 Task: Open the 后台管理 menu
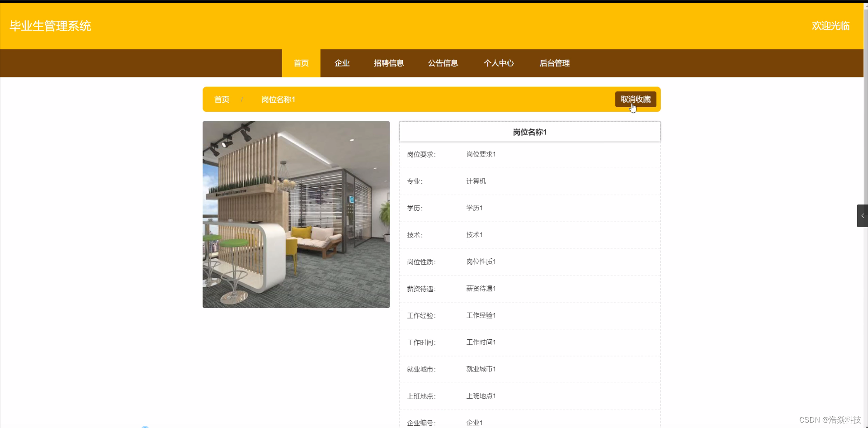555,63
